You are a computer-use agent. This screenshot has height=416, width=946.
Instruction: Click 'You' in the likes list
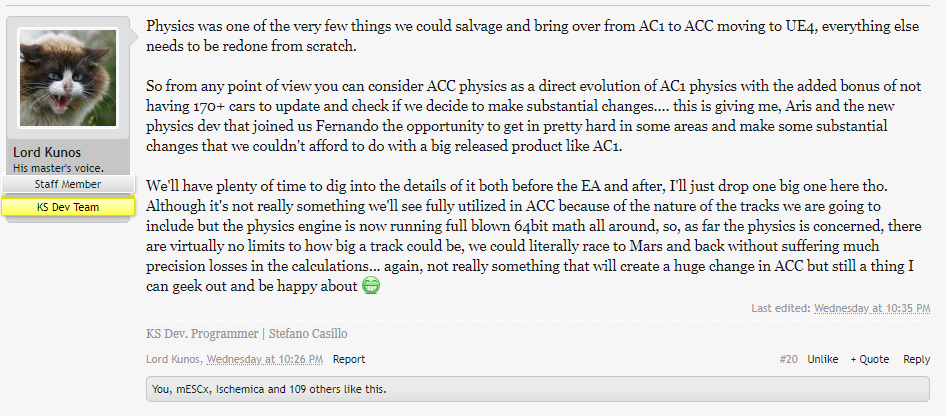[160, 389]
